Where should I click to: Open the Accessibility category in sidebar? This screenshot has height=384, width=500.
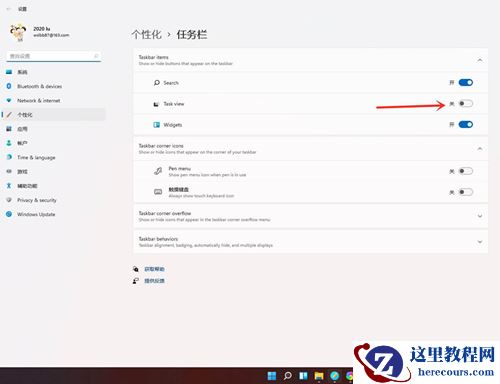(53, 186)
